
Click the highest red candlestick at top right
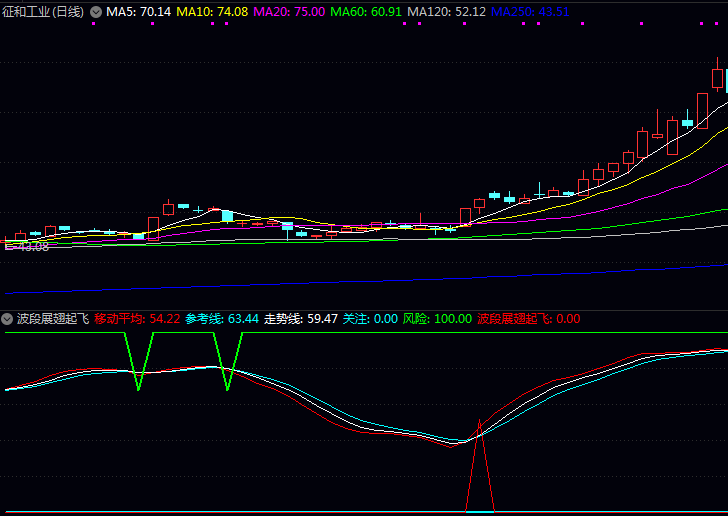tap(717, 78)
